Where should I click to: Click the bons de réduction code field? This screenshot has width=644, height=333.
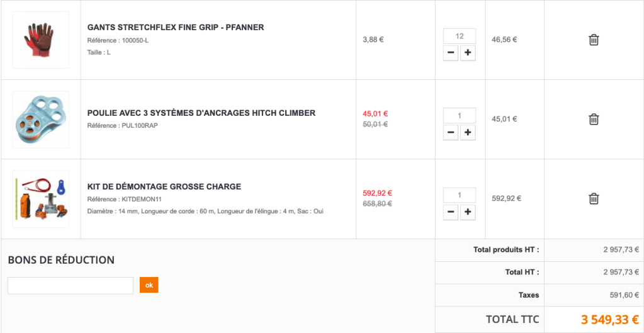[x=71, y=285]
